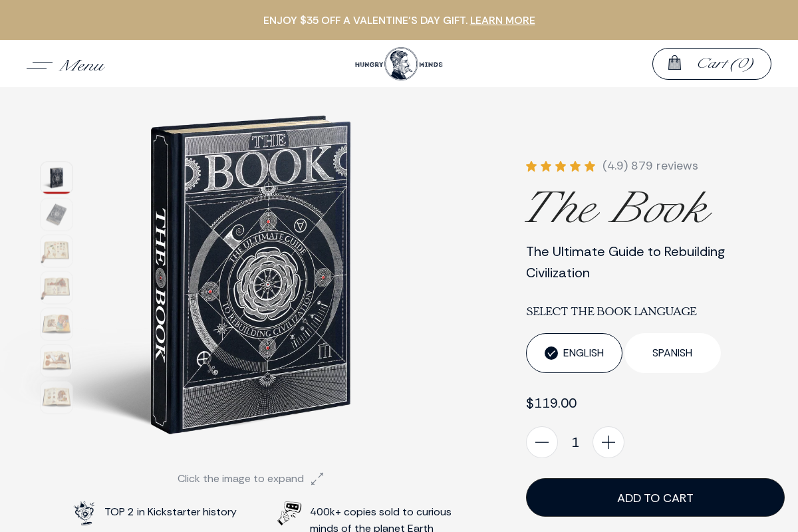Viewport: 798px width, 532px height.
Task: Select Spanish book language
Action: pyautogui.click(x=672, y=353)
